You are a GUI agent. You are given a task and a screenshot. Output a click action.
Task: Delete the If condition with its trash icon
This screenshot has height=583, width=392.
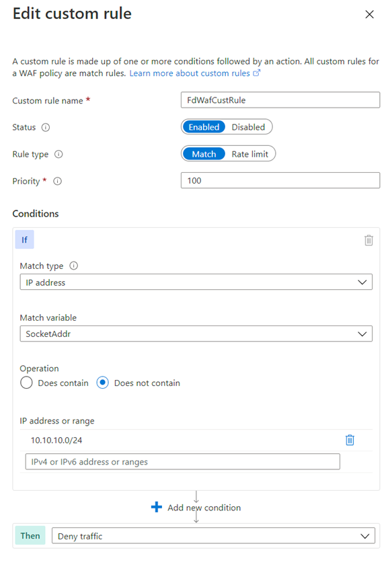pyautogui.click(x=368, y=240)
